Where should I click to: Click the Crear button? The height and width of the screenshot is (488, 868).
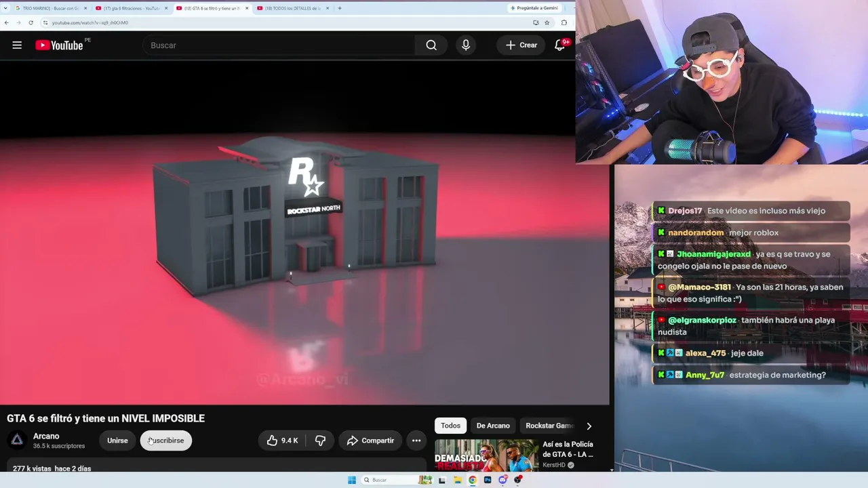(521, 45)
